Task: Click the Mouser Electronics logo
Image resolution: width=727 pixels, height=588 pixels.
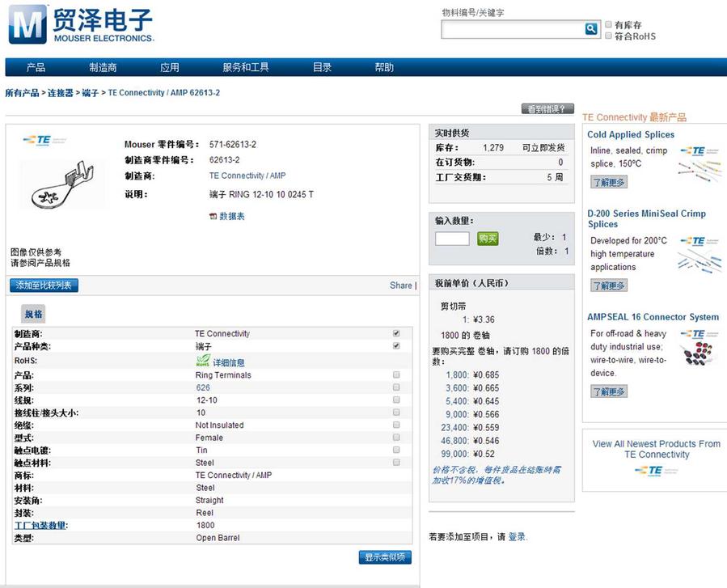Action: coord(81,24)
